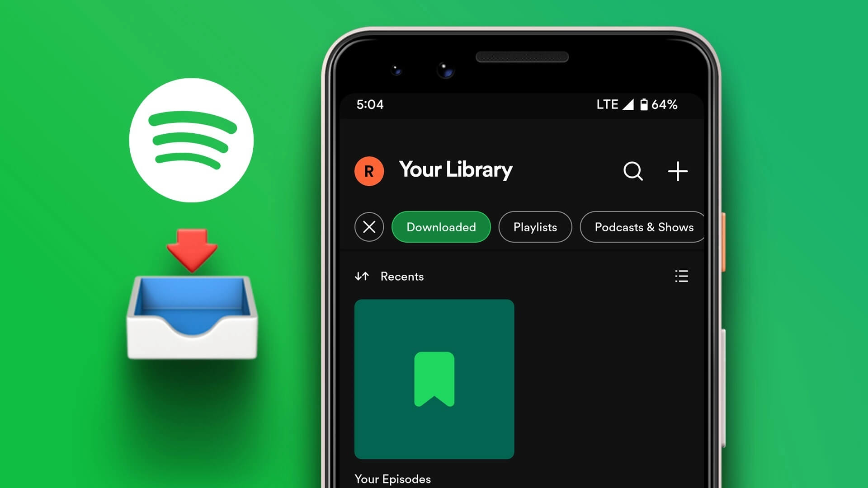This screenshot has height=488, width=868.
Task: Tap the Your Episodes thumbnail card
Action: [434, 379]
